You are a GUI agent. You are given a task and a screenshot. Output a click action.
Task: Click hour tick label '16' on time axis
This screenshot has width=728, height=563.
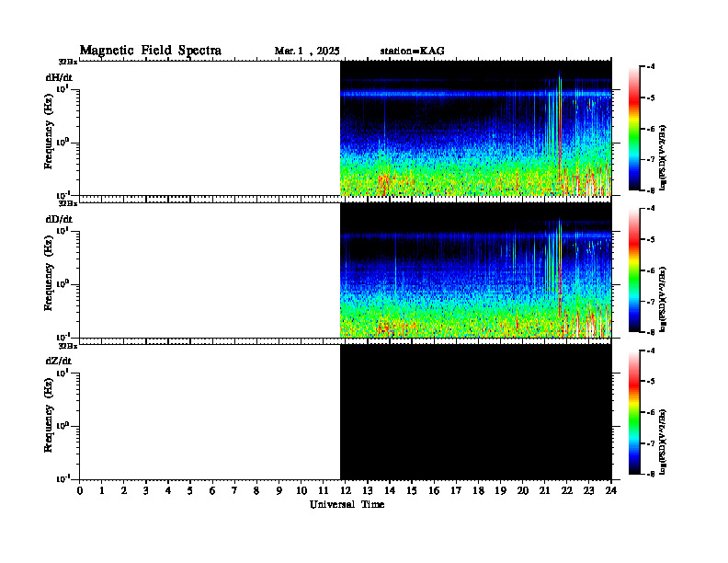434,490
